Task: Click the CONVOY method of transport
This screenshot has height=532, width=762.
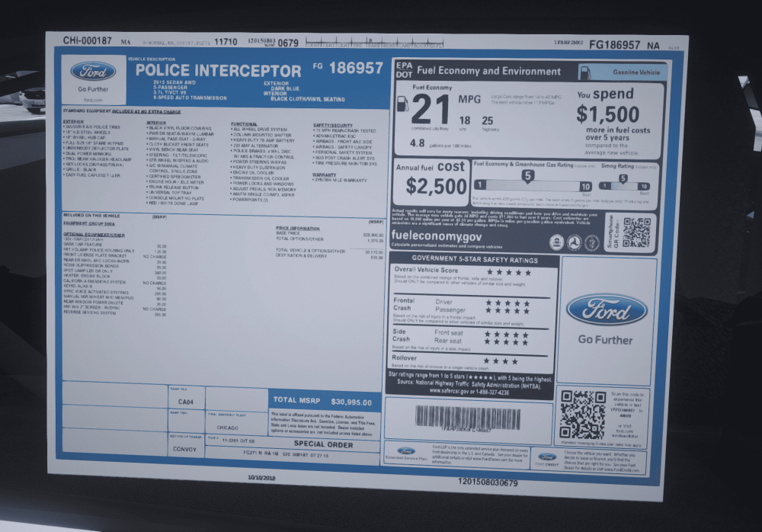Action: point(184,449)
